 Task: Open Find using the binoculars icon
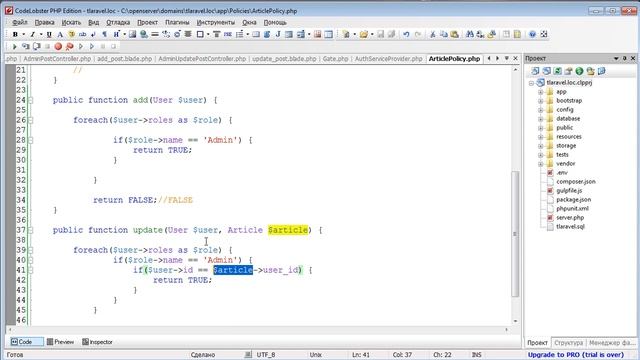coord(469,35)
